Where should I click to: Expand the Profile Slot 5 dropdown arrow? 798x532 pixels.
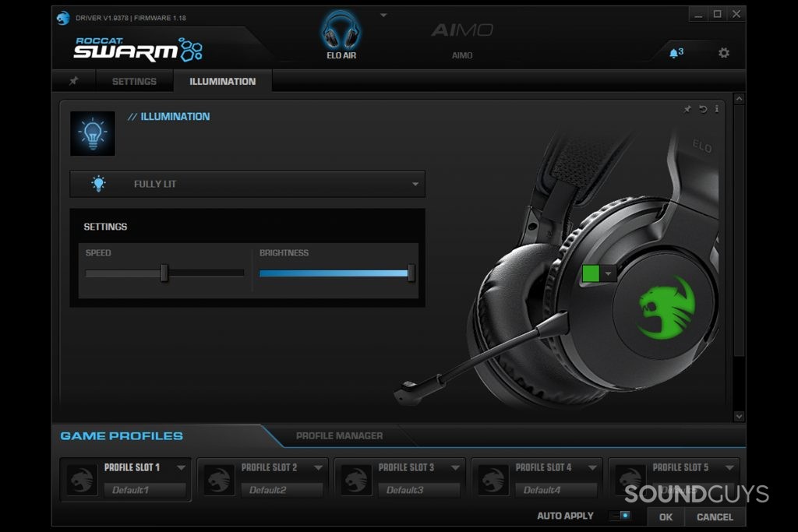pyautogui.click(x=729, y=467)
